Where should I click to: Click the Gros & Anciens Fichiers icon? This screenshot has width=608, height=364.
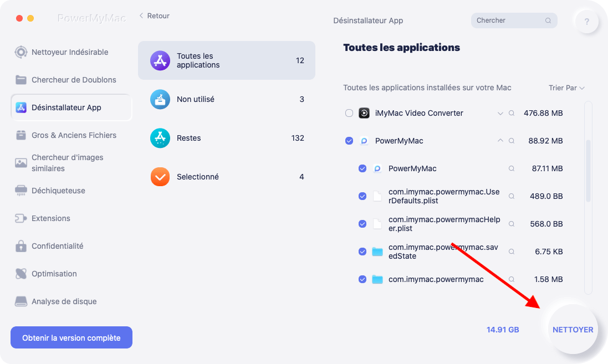coord(21,135)
